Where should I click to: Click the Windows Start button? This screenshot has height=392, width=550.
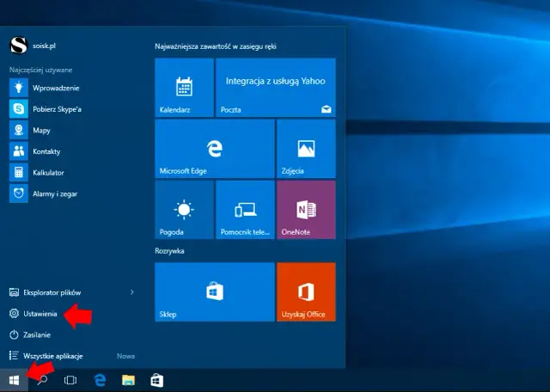(x=14, y=380)
